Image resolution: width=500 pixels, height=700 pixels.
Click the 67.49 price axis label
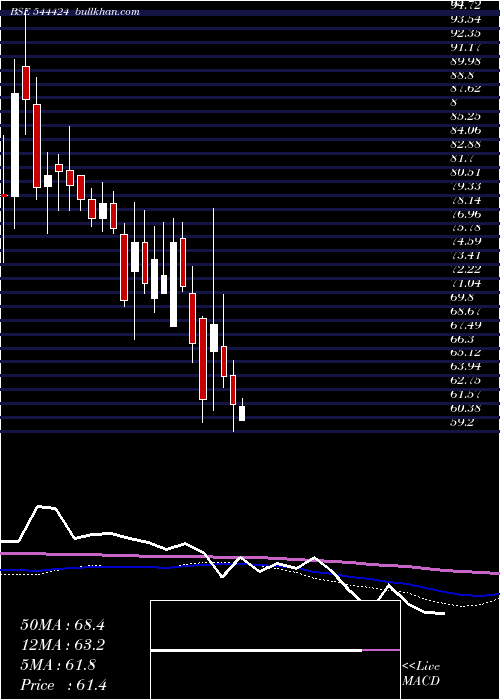click(x=466, y=325)
